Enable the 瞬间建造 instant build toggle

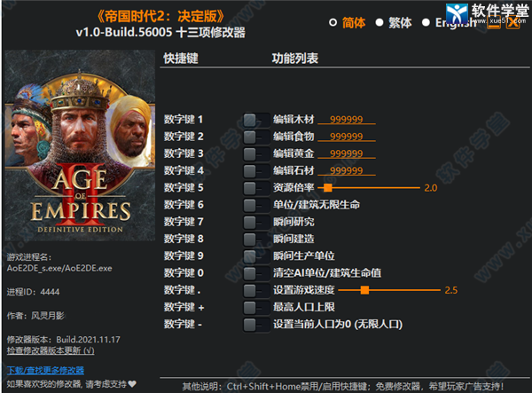click(256, 239)
